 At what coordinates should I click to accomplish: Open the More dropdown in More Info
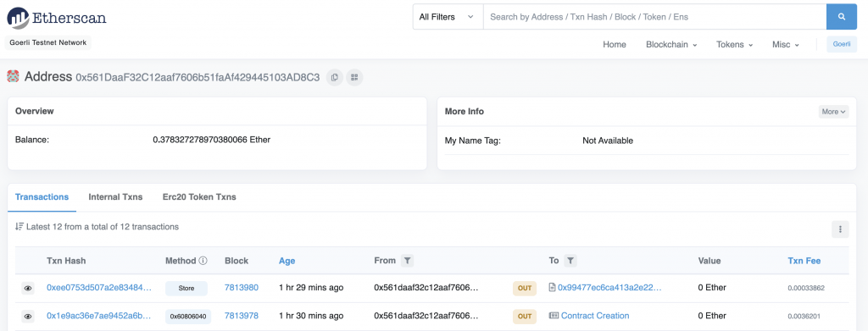833,112
